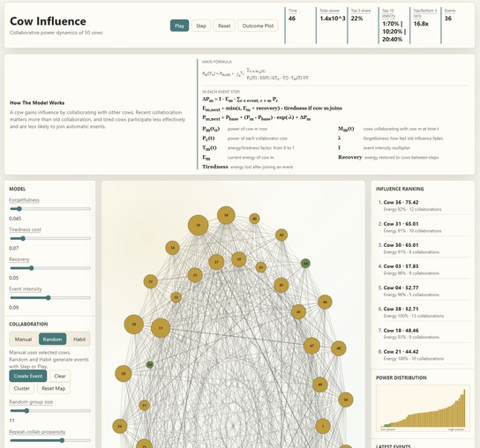Image resolution: width=480 pixels, height=448 pixels.
Task: Click the Recovery label above its slider
Action: click(19, 259)
